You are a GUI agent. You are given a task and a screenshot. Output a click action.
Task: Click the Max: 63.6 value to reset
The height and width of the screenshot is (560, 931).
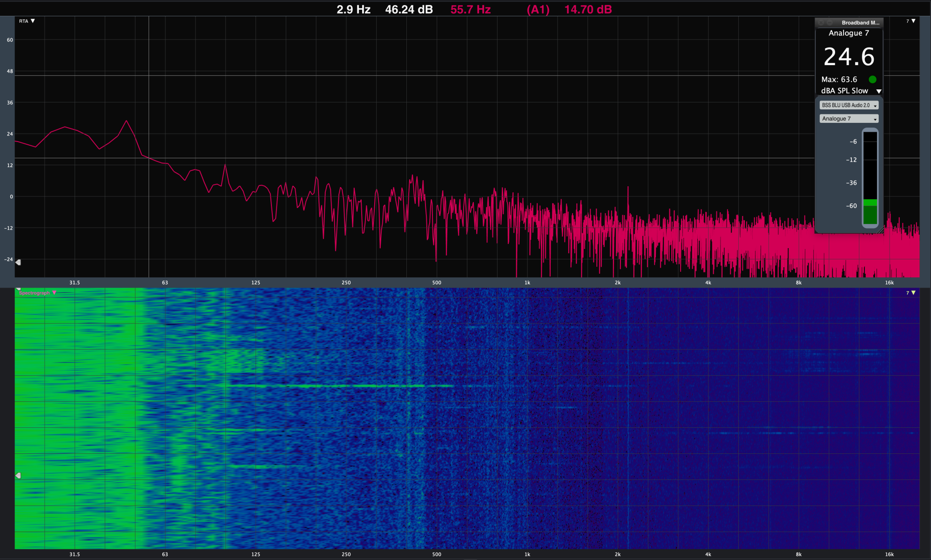click(839, 80)
